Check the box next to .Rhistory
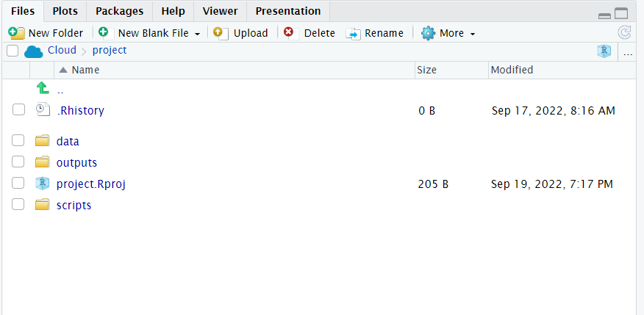 18,110
